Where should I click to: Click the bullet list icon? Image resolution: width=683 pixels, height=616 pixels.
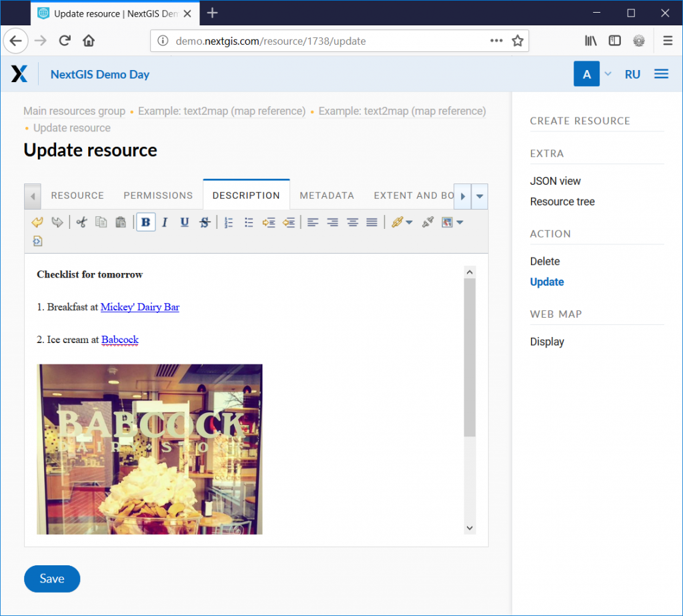tap(249, 222)
